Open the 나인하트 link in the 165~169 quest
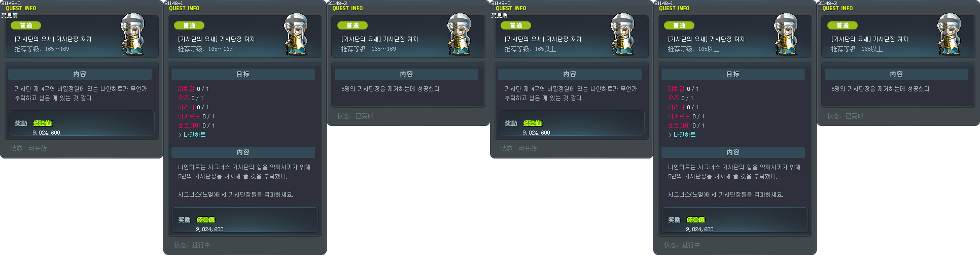Image resolution: width=980 pixels, height=255 pixels. coord(194,135)
